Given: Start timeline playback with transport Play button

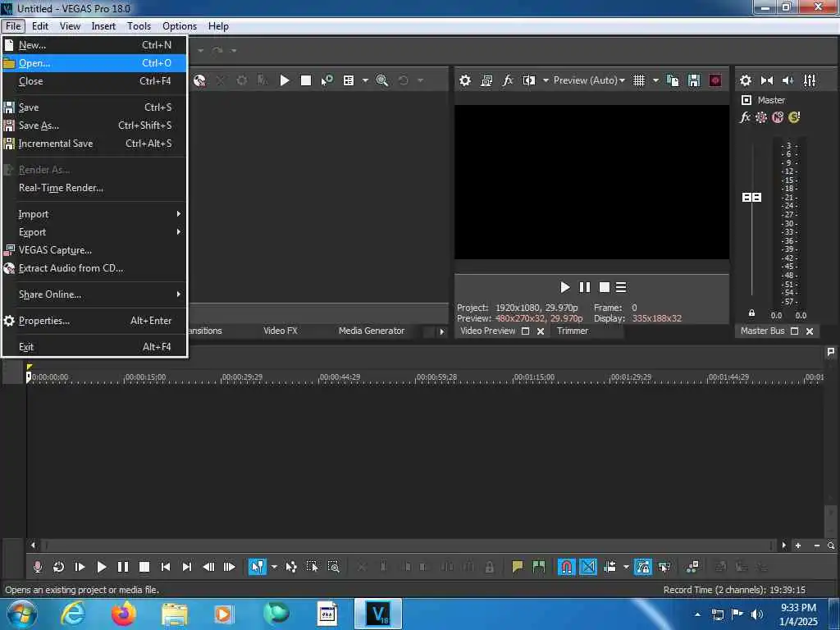Looking at the screenshot, I should point(101,567).
